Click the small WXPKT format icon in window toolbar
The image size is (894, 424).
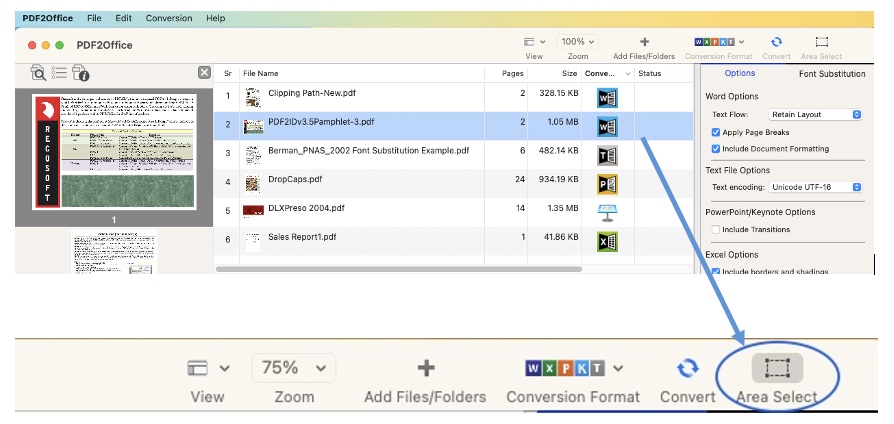[x=714, y=42]
